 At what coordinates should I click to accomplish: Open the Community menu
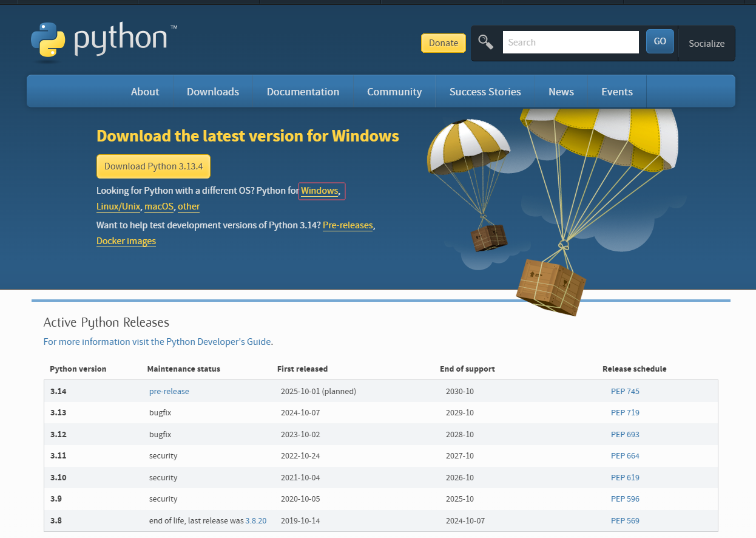click(x=394, y=92)
